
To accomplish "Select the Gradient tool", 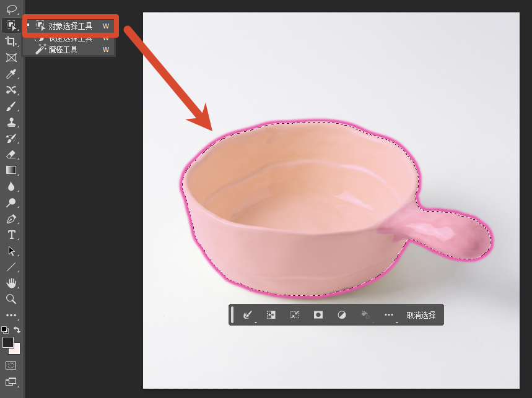I will pos(11,170).
